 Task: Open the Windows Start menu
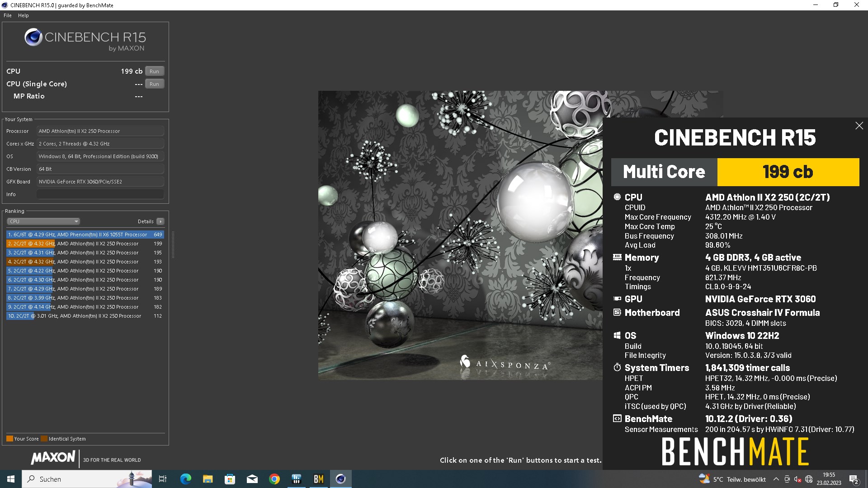coord(11,479)
